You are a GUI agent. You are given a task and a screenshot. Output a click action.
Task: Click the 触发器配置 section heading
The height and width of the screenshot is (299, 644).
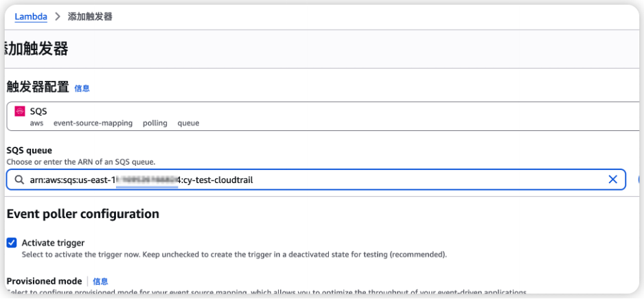[38, 87]
